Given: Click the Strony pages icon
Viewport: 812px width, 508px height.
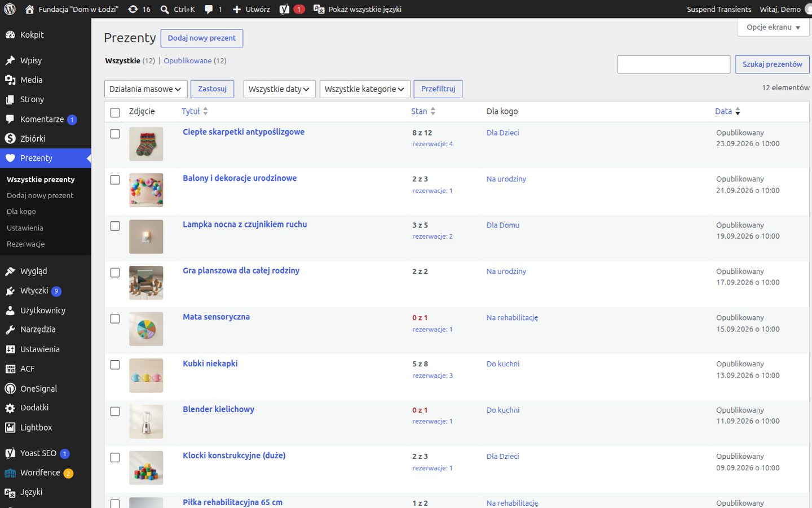Looking at the screenshot, I should 10,99.
